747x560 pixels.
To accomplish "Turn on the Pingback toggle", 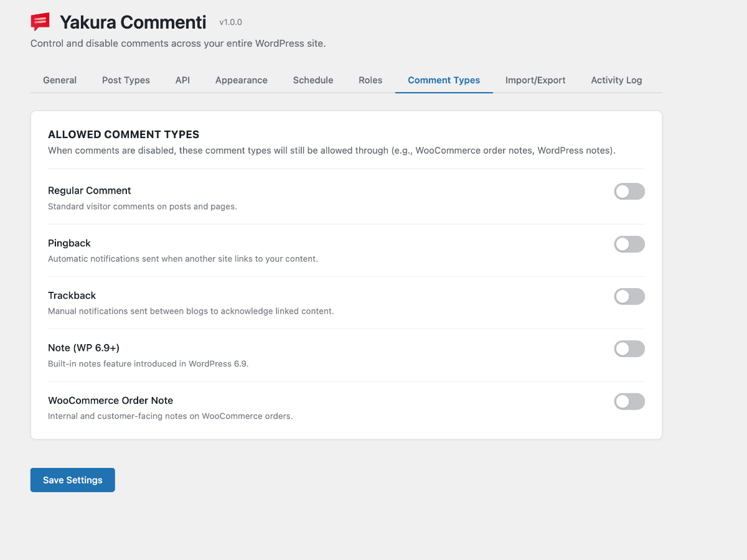I will tap(629, 245).
